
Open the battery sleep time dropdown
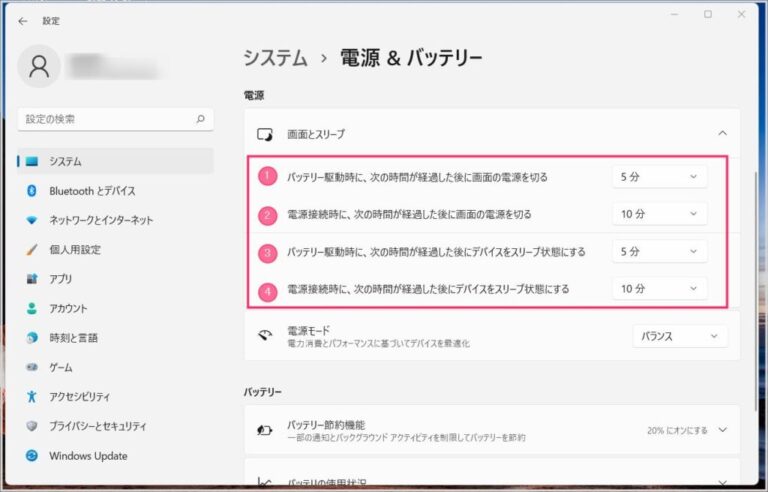coord(659,251)
